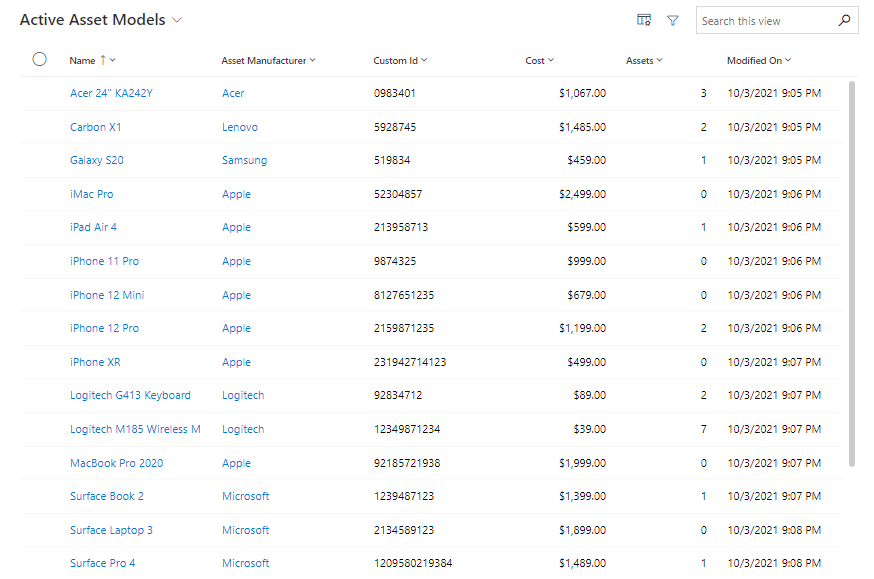Click in the Search this view field
This screenshot has height=579, width=874.
765,20
